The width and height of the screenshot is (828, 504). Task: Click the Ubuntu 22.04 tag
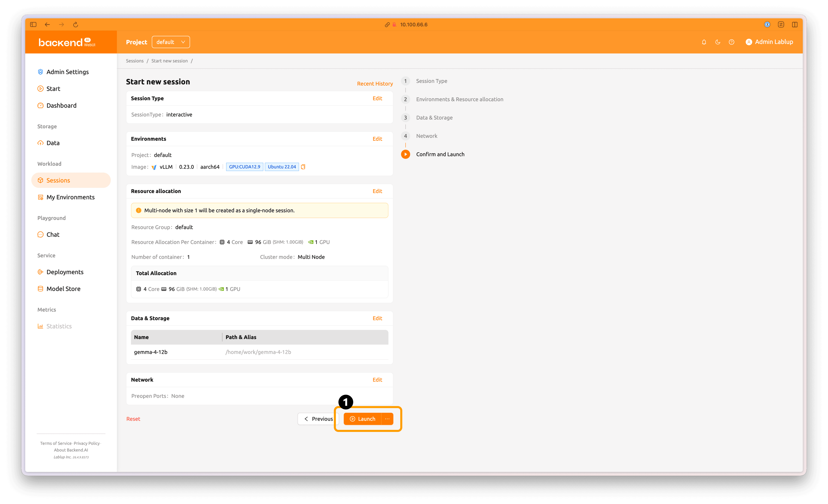[281, 167]
